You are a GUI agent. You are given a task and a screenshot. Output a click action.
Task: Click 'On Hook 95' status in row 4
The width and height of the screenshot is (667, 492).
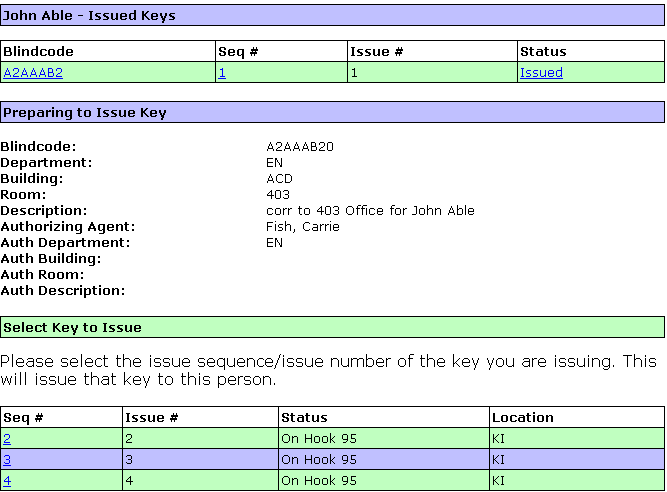(x=319, y=481)
